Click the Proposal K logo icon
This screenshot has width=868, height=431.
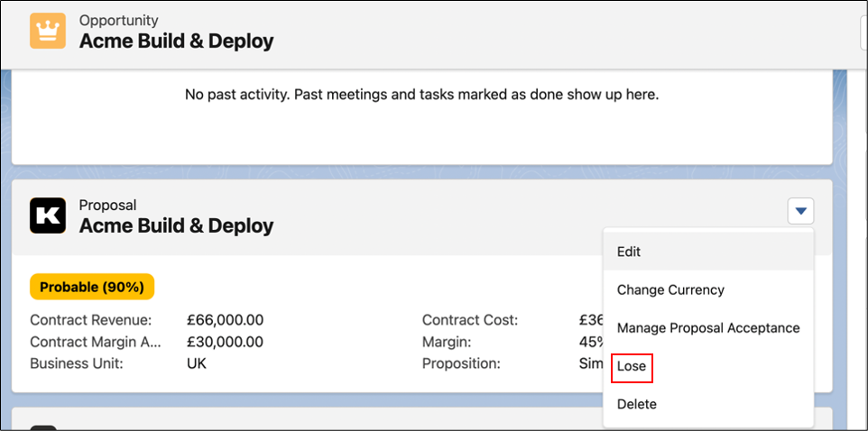[48, 215]
